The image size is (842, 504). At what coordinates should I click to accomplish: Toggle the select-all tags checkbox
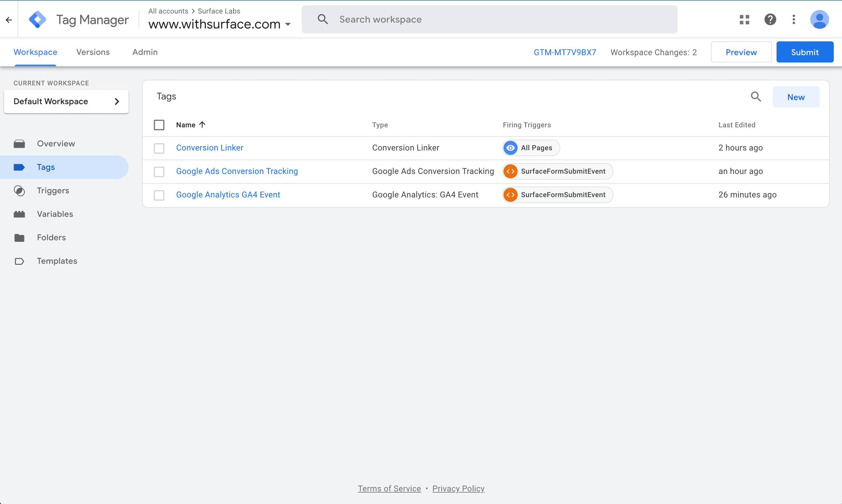(x=159, y=125)
